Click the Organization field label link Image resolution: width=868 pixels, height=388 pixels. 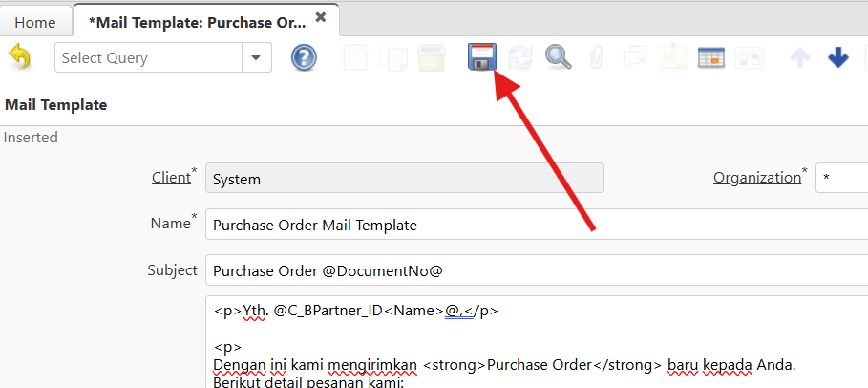[756, 178]
